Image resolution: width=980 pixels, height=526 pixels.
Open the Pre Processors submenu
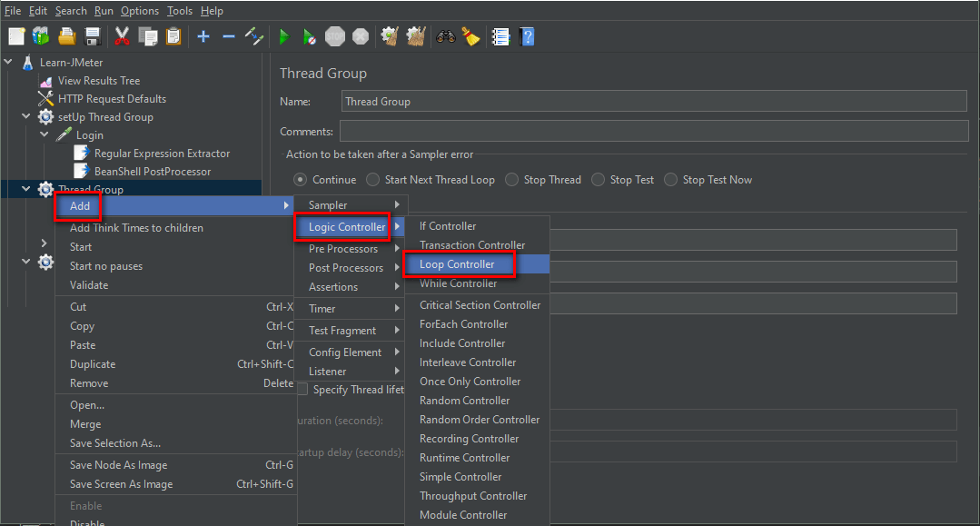tap(351, 249)
